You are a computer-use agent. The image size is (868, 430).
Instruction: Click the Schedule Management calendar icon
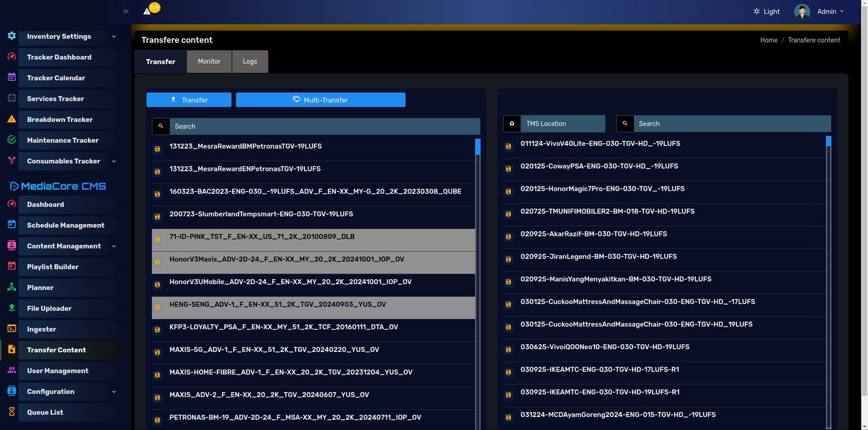pyautogui.click(x=11, y=224)
